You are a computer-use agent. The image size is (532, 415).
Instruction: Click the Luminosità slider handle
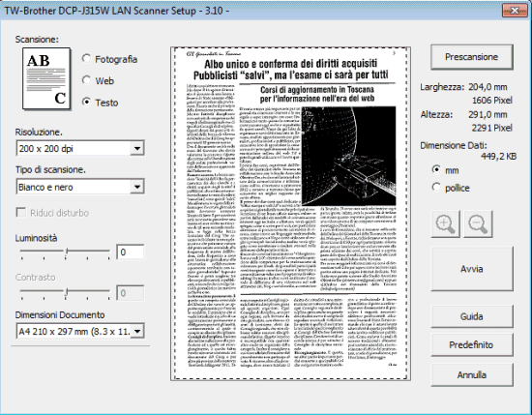pyautogui.click(x=67, y=252)
